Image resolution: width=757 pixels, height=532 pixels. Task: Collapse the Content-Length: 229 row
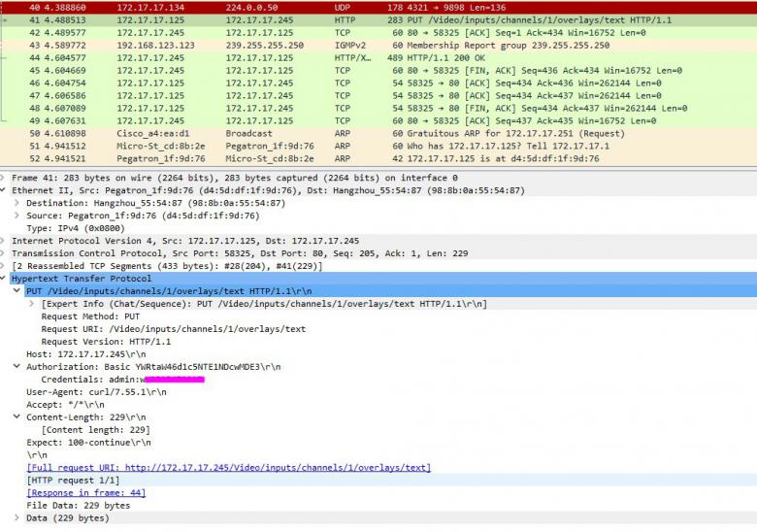(16, 416)
